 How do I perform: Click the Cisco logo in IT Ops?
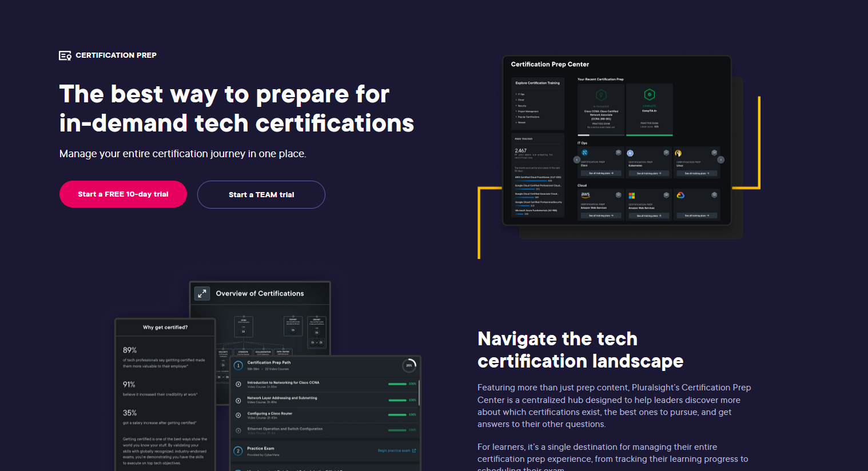click(585, 153)
